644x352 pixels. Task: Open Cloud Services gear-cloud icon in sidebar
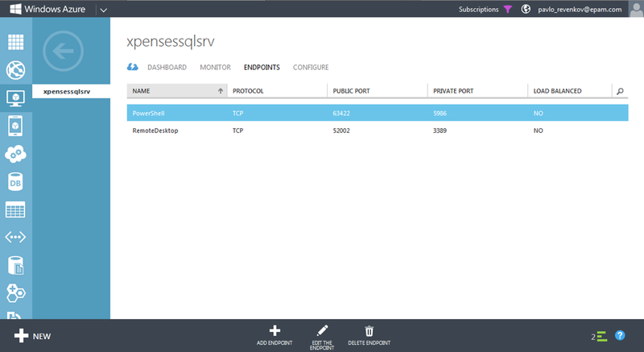click(15, 154)
